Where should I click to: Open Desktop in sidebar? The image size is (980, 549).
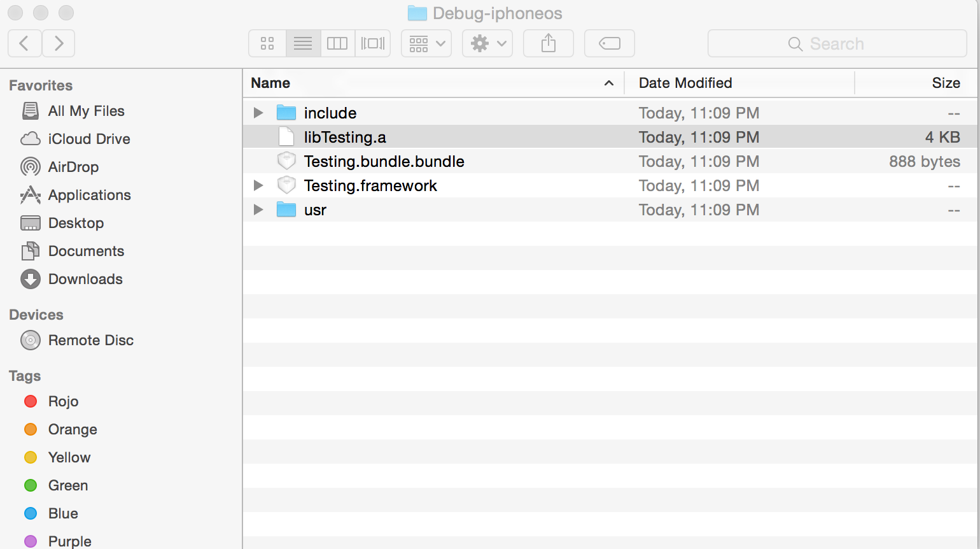[x=62, y=223]
